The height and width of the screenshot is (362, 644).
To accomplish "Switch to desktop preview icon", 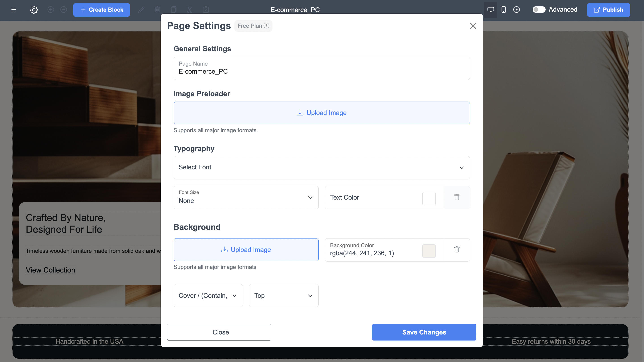I will click(491, 10).
